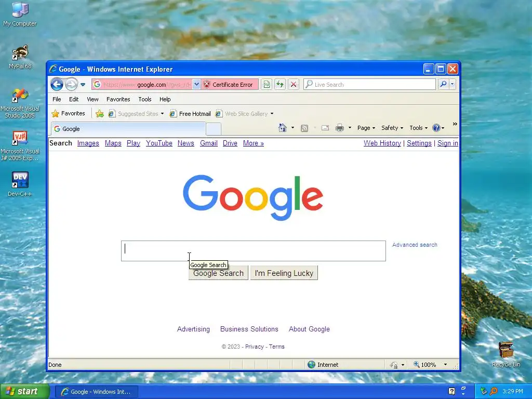Go to the YouTube link
The height and width of the screenshot is (399, 532).
click(159, 143)
